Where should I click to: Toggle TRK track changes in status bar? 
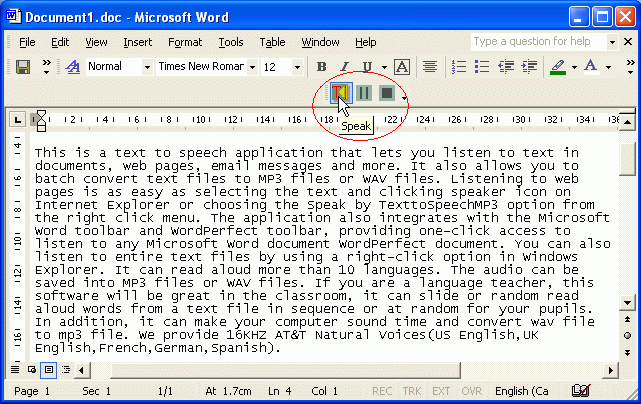412,391
